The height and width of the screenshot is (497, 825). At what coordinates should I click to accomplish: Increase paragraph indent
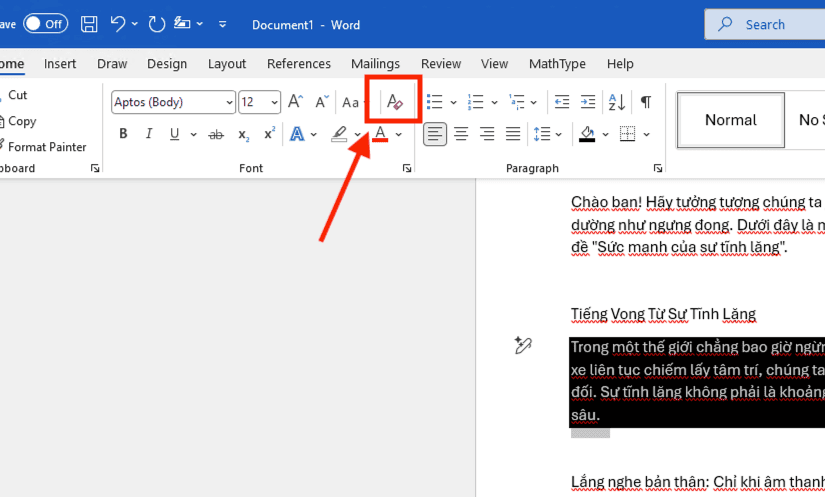[x=588, y=102]
